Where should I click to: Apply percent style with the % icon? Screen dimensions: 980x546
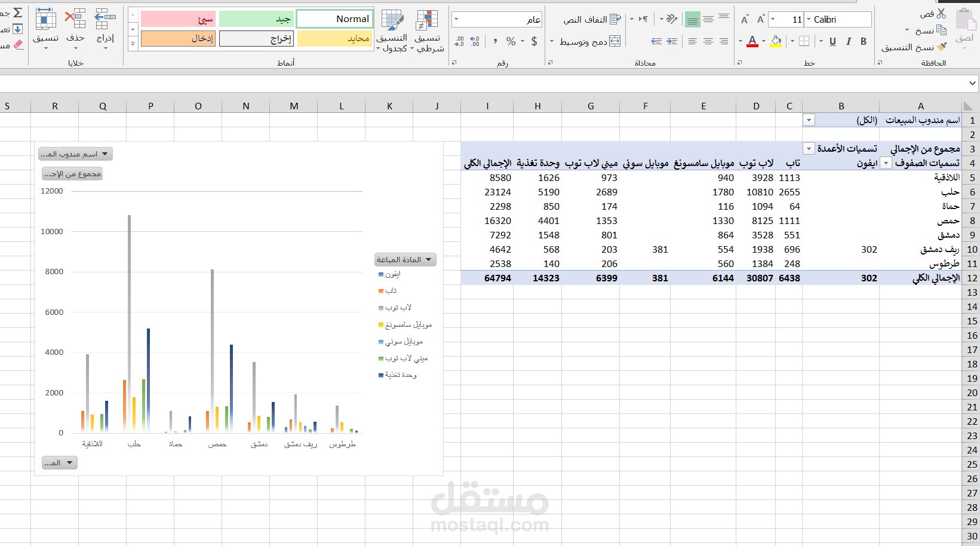(511, 41)
